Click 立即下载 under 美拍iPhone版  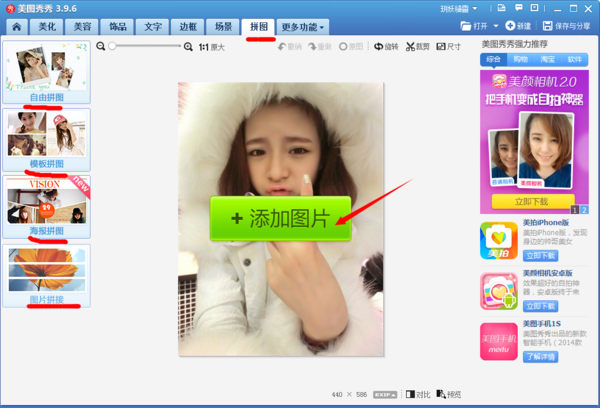coord(540,256)
